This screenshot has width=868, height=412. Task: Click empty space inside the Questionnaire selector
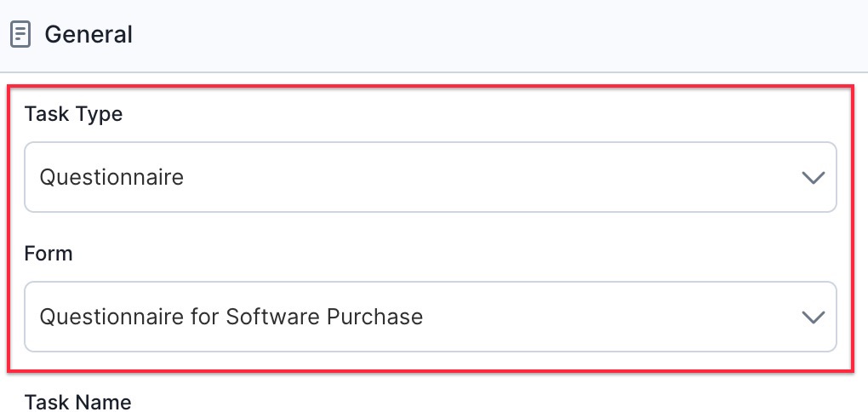tap(487, 177)
